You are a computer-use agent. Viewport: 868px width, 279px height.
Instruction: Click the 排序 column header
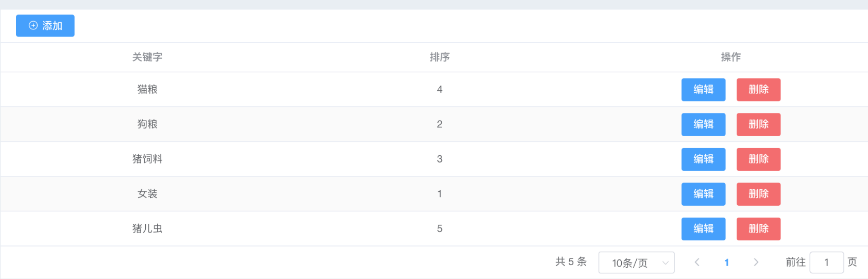click(439, 57)
